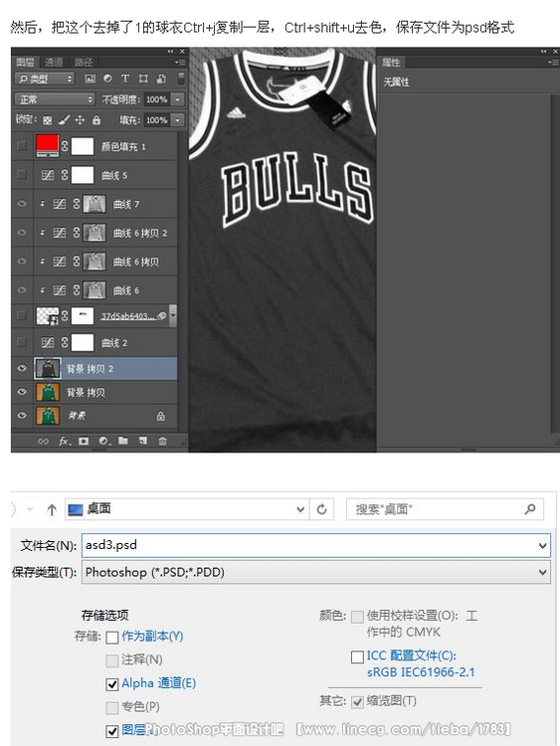Viewport: 560px width, 746px height.
Task: Show the 颜色填充 1 layer
Action: coord(22,146)
